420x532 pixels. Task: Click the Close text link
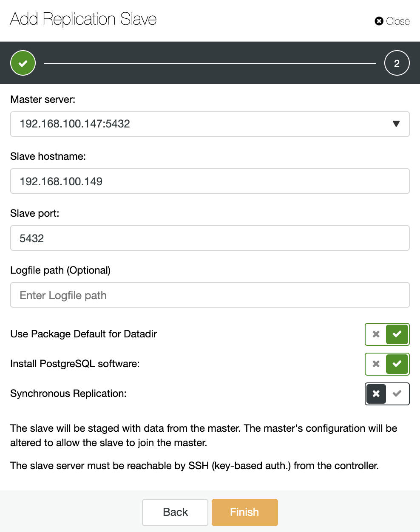[398, 21]
